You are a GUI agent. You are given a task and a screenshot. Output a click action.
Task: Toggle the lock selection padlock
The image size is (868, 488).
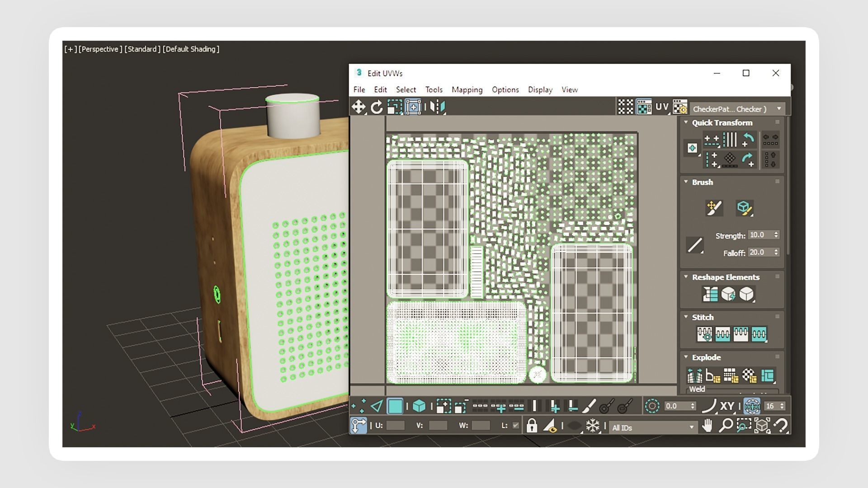coord(532,426)
